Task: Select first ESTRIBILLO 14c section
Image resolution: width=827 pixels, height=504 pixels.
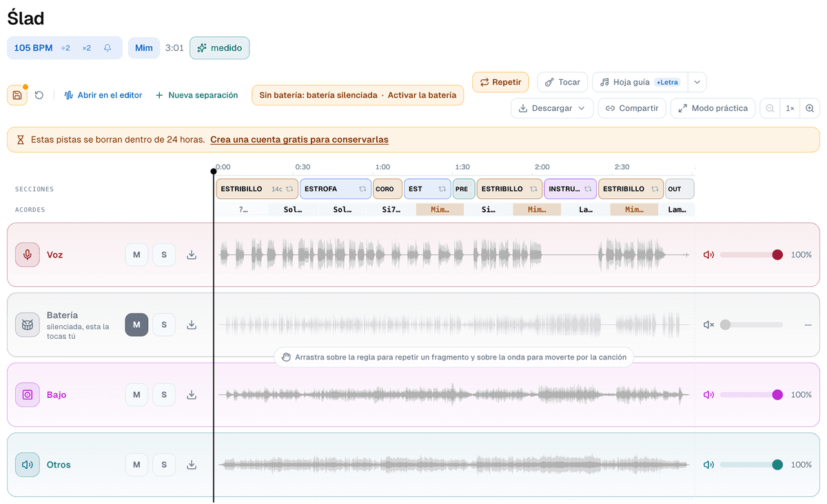Action: pos(257,189)
